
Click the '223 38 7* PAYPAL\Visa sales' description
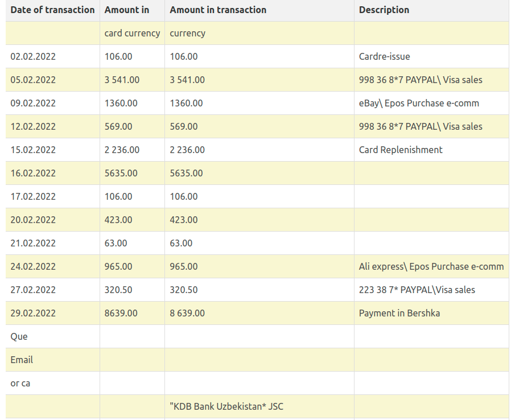pos(417,290)
